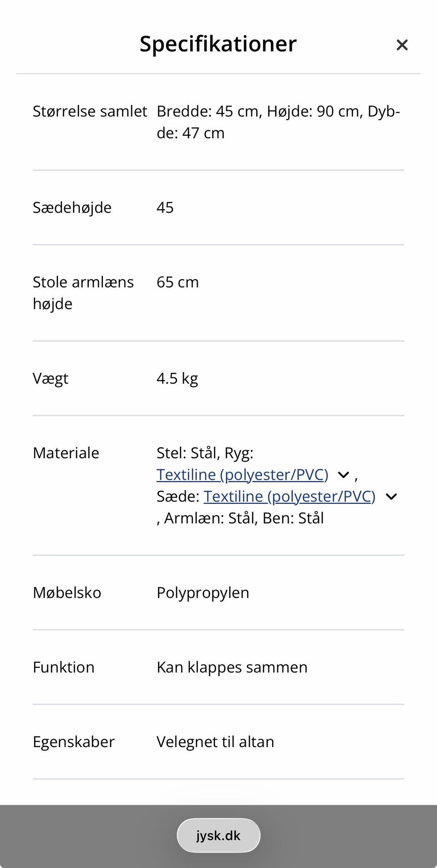The width and height of the screenshot is (437, 868).
Task: Click the Sædehøjde label
Action: [x=72, y=208]
